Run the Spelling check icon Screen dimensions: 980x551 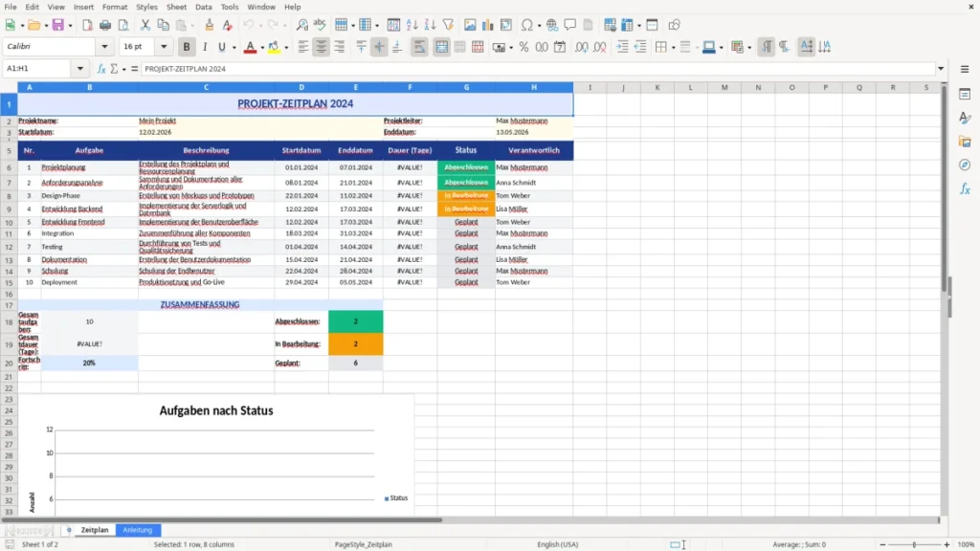click(320, 25)
